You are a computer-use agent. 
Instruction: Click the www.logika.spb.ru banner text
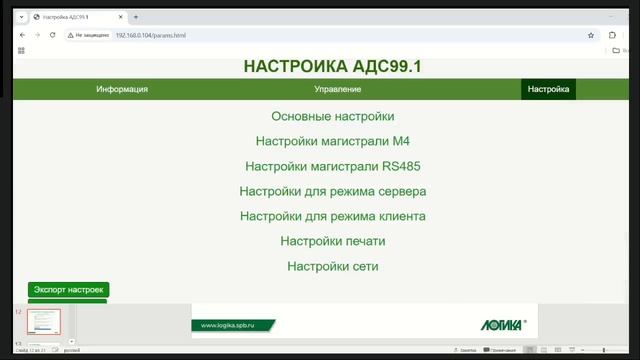[227, 325]
